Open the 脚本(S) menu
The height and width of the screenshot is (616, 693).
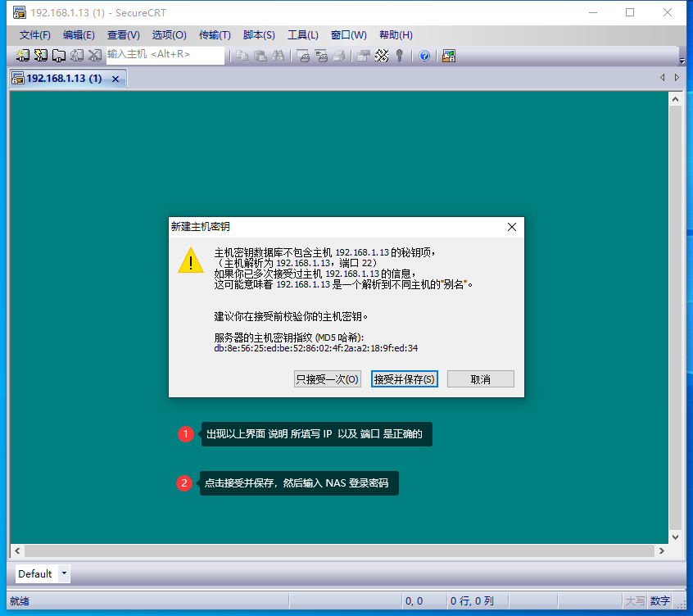259,35
